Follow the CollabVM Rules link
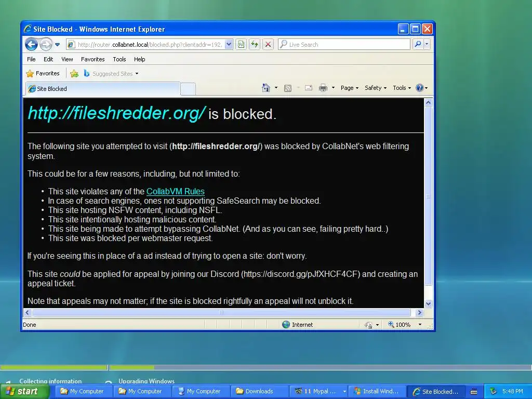The height and width of the screenshot is (399, 532). coord(176,191)
